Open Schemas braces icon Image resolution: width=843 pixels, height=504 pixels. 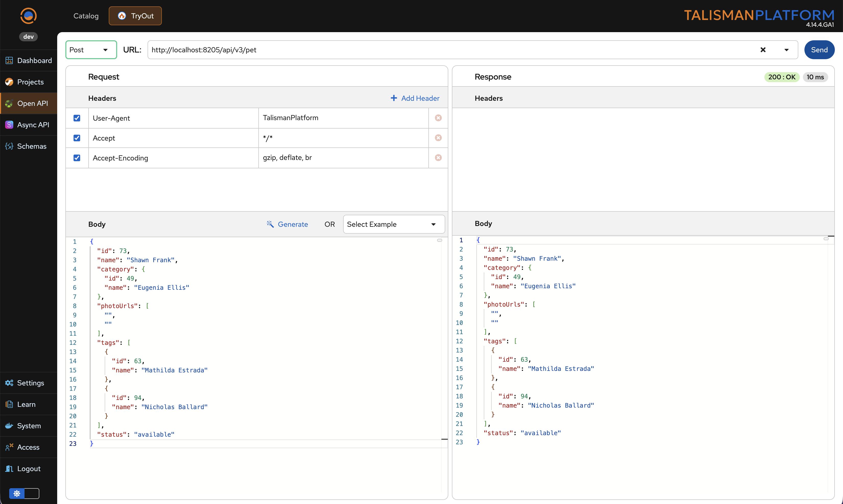coord(9,146)
